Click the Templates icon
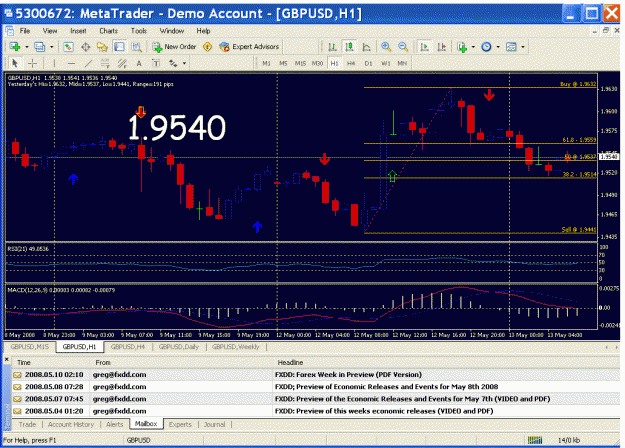This screenshot has height=448, width=625. click(511, 47)
